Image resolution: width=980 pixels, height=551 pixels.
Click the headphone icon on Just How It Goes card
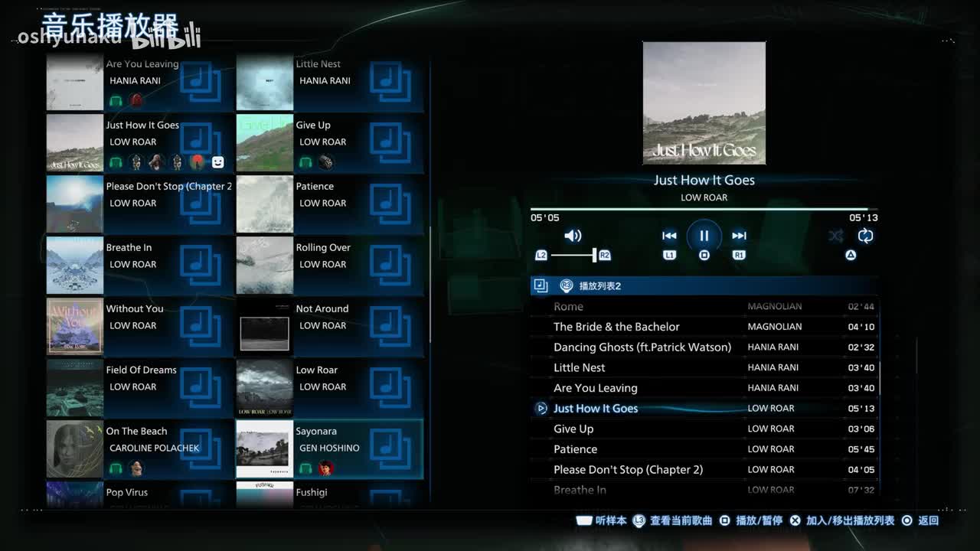116,161
